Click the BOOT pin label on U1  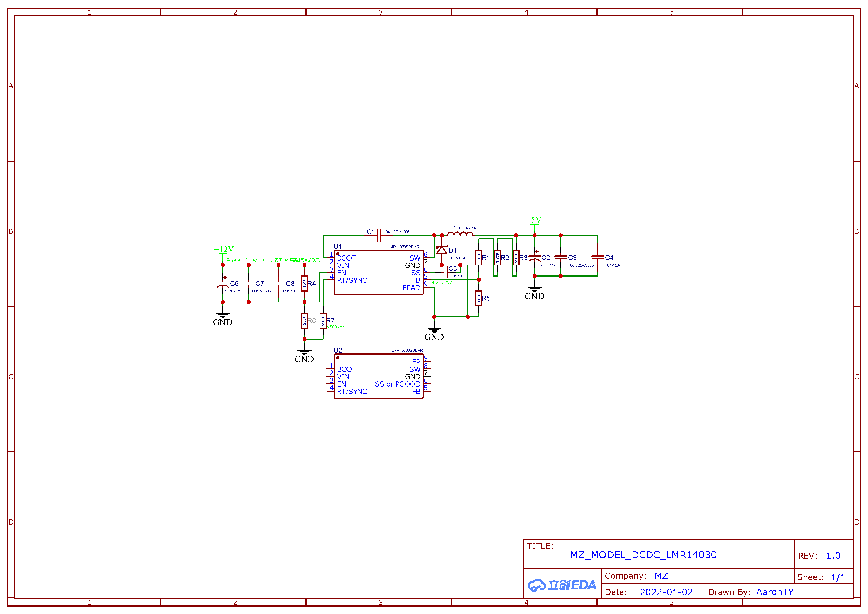346,258
